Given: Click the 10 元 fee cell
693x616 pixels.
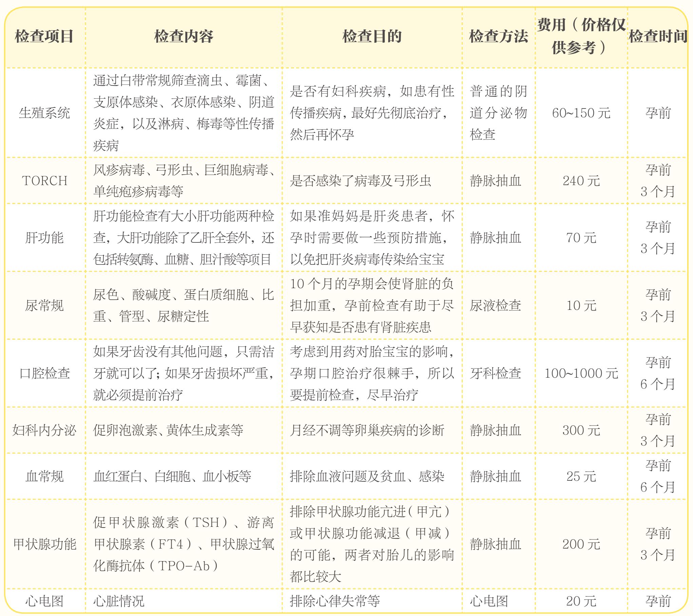Looking at the screenshot, I should pyautogui.click(x=581, y=305).
